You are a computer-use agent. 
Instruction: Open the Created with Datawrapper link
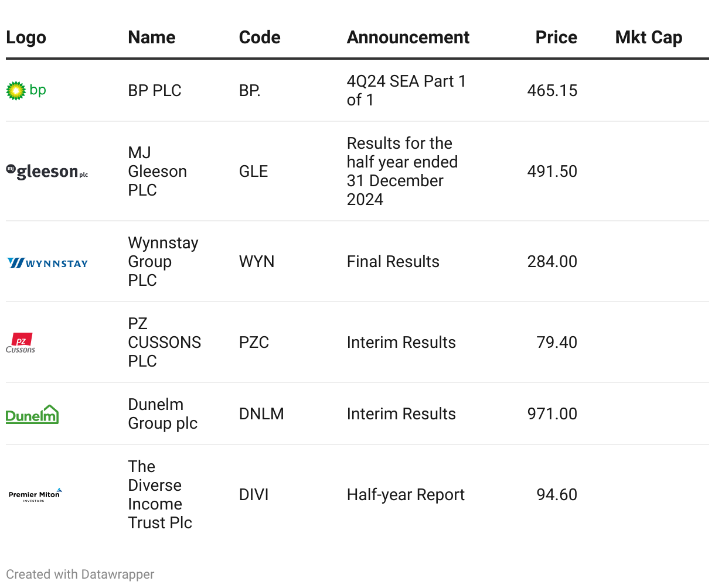[80, 575]
